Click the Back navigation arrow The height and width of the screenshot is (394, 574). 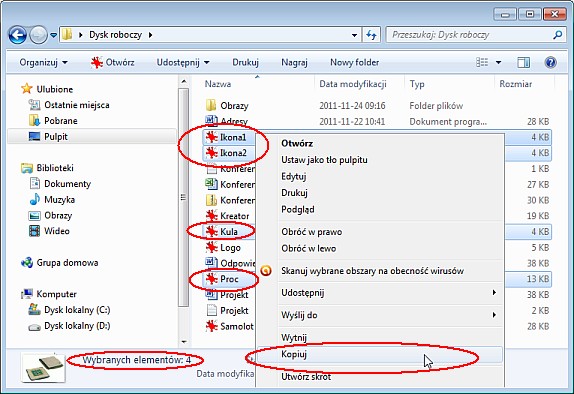[17, 35]
